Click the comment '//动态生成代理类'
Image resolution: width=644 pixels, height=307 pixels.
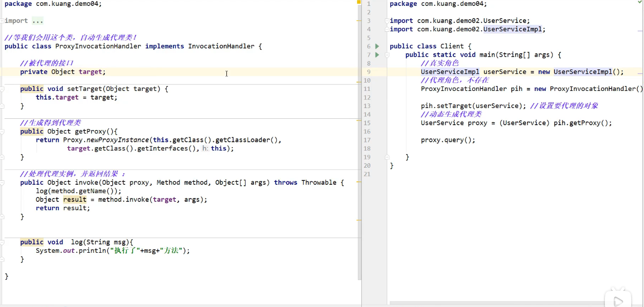point(451,114)
